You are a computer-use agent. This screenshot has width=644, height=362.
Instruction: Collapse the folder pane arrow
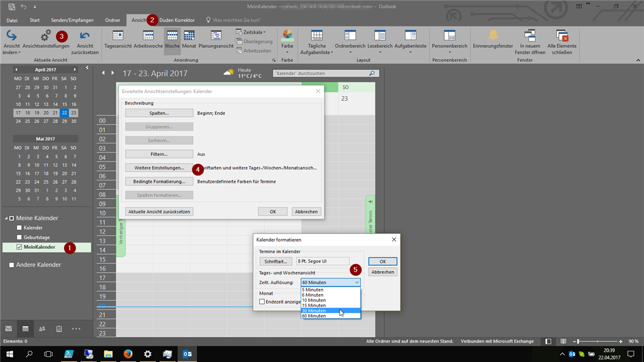tap(87, 68)
